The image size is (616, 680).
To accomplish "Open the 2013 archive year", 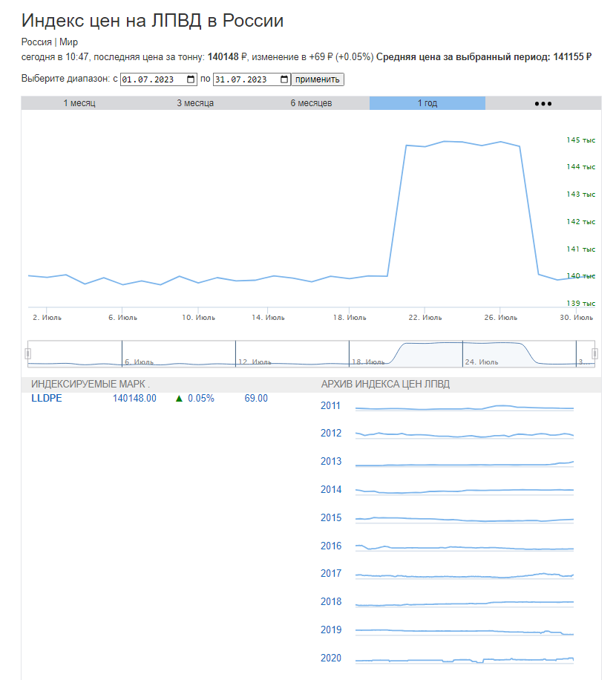I will [x=331, y=461].
